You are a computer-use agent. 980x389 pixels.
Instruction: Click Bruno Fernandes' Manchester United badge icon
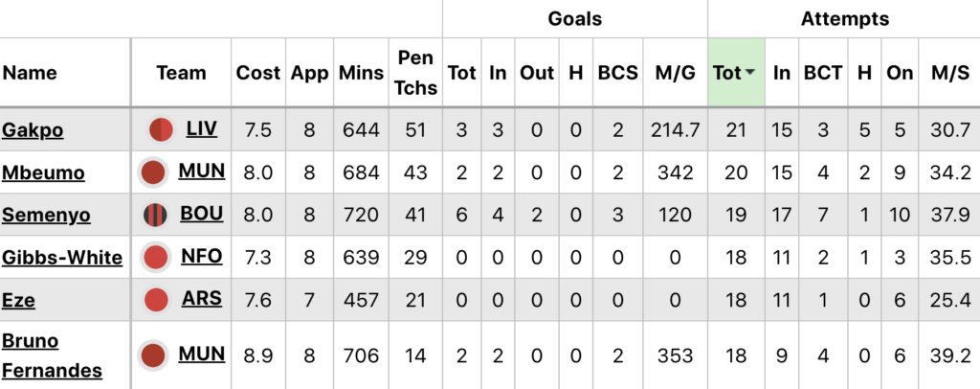click(153, 355)
